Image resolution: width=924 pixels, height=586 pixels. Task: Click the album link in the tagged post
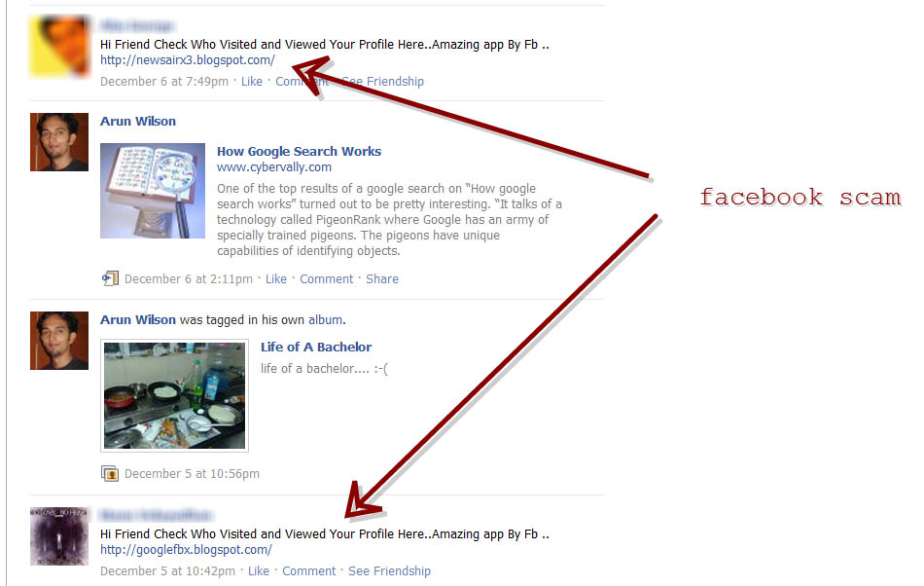point(325,320)
